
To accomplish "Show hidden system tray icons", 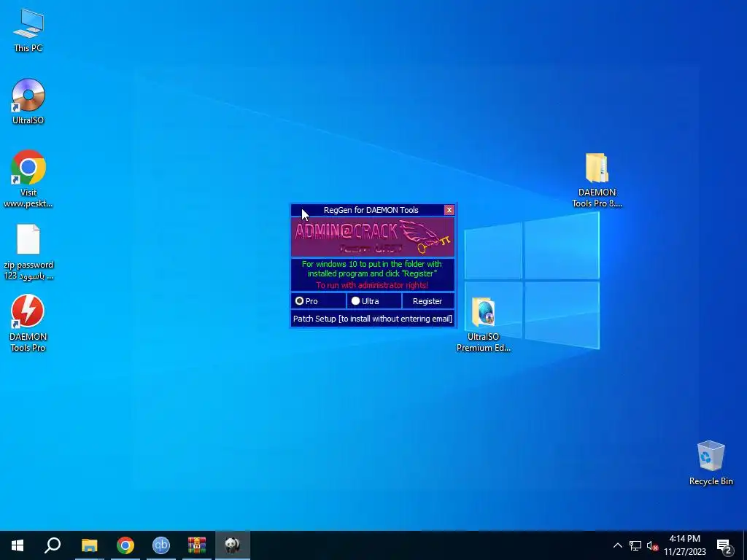I will (617, 545).
